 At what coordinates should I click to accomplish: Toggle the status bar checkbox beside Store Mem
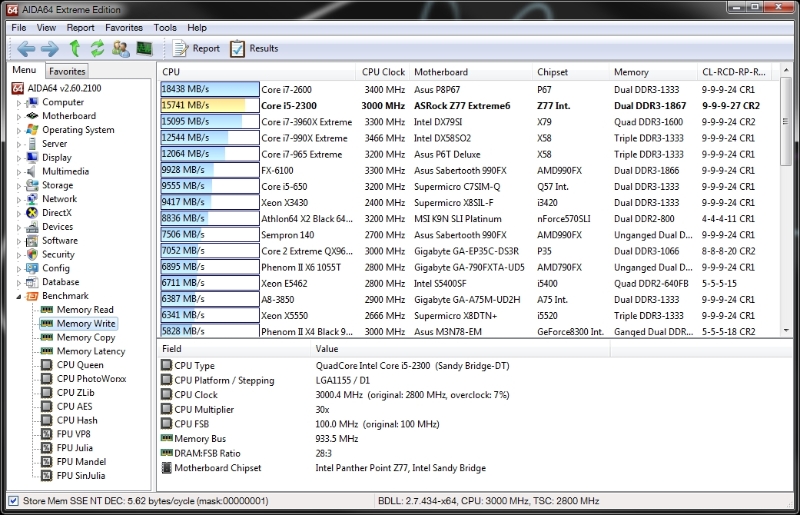point(14,501)
